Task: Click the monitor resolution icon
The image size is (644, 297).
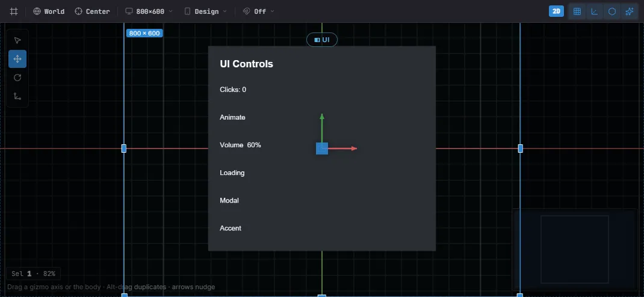Action: coord(129,11)
